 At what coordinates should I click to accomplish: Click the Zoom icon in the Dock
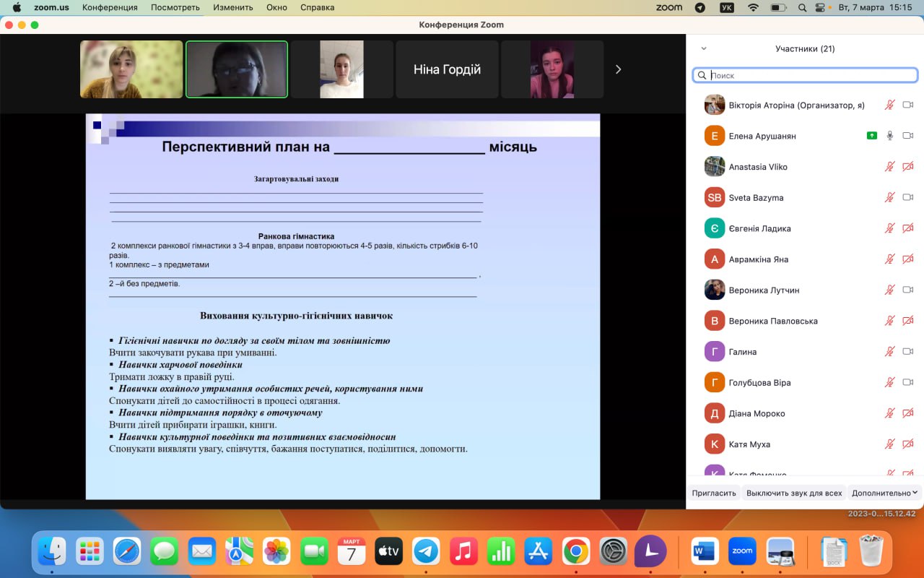tap(742, 551)
